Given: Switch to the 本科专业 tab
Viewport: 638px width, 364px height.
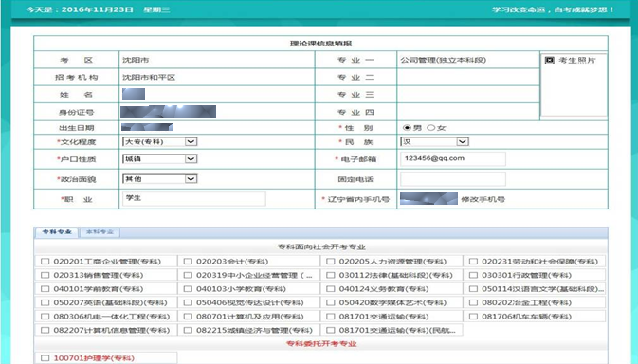Looking at the screenshot, I should click(100, 232).
